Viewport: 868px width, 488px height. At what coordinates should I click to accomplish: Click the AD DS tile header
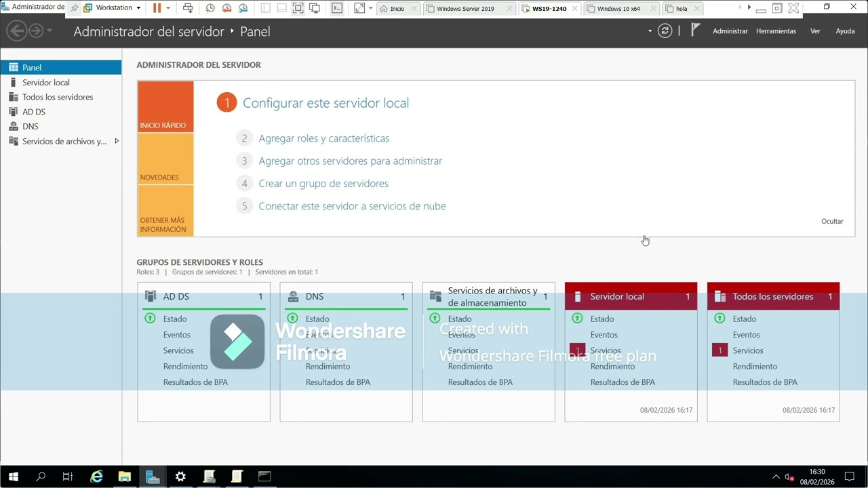203,296
